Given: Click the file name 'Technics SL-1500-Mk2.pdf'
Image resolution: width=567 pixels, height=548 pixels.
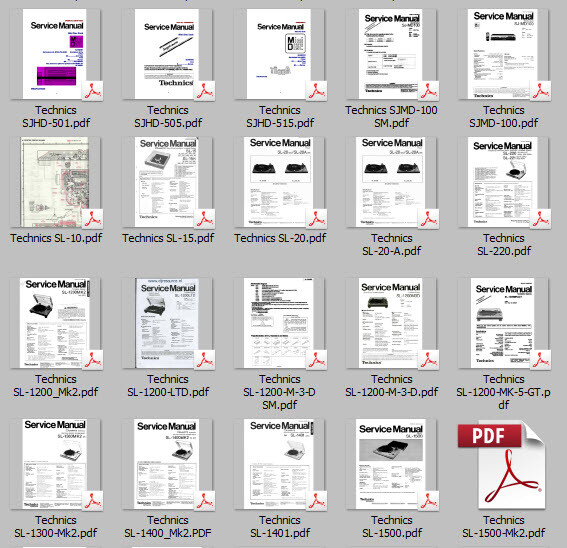Looking at the screenshot, I should [504, 527].
